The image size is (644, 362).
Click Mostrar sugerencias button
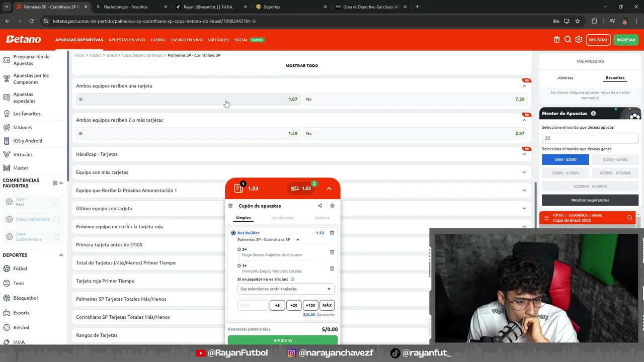click(x=590, y=200)
